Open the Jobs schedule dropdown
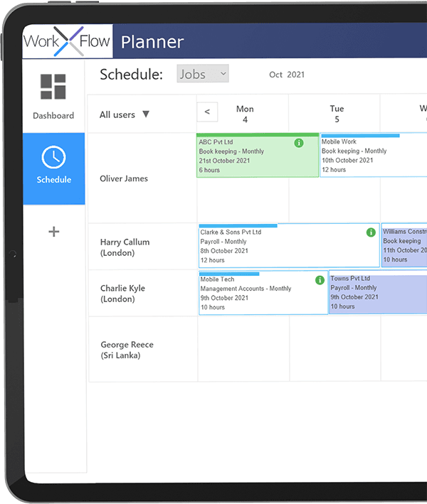This screenshot has width=427, height=504. pos(203,74)
